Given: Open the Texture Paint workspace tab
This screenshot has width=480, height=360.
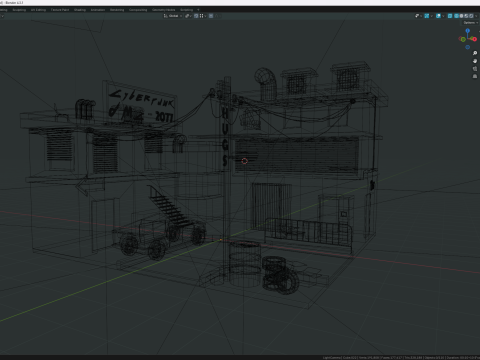Looking at the screenshot, I should [x=60, y=10].
